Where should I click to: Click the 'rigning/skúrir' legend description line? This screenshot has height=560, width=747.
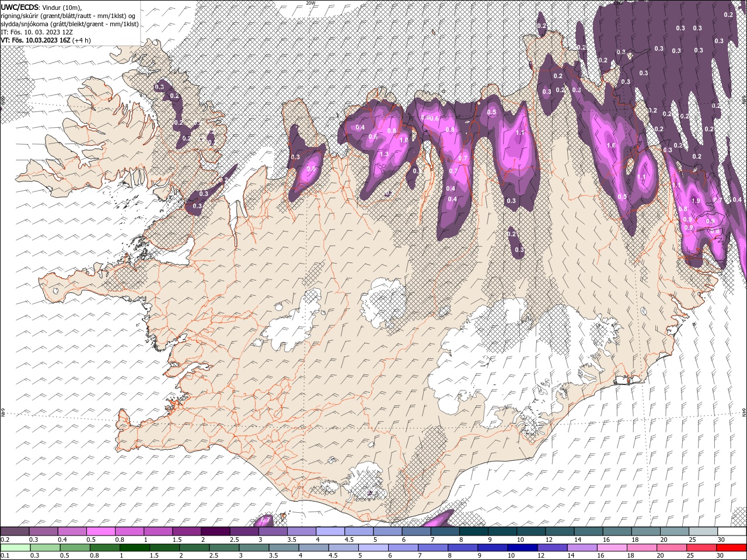(68, 16)
